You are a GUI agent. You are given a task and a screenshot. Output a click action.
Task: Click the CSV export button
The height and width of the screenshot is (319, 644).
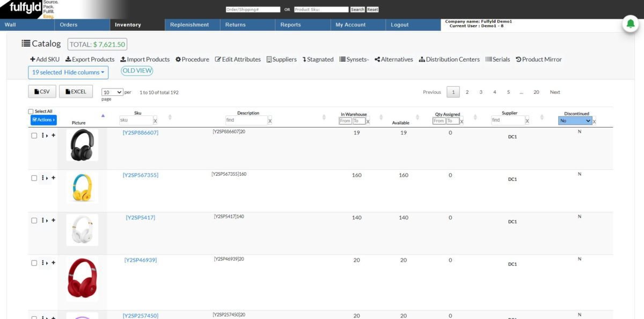42,92
